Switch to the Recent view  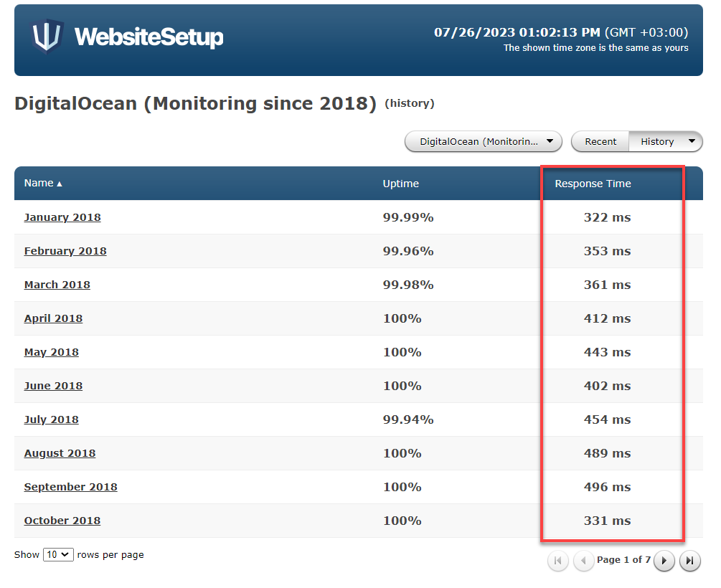pyautogui.click(x=600, y=141)
